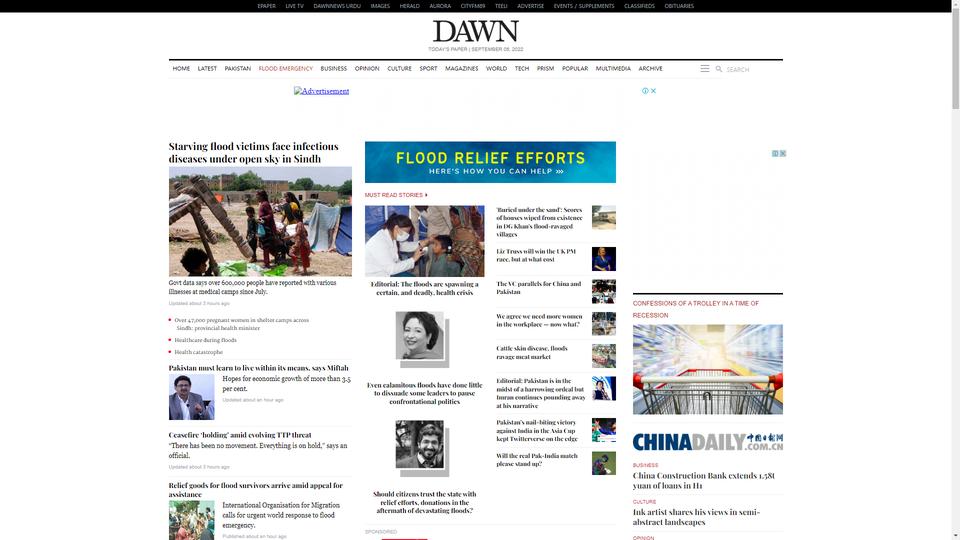
Task: Open the Home menu item
Action: [x=181, y=69]
